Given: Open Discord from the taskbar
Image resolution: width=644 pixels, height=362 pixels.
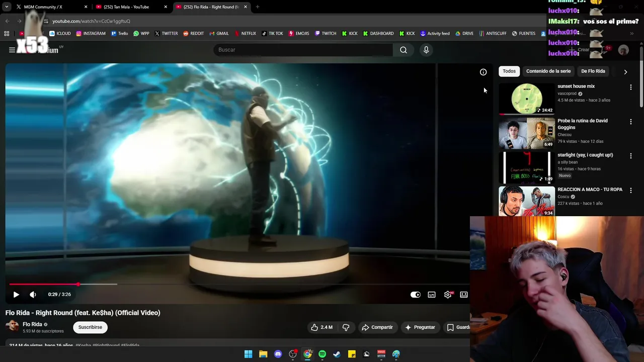Looking at the screenshot, I should pyautogui.click(x=278, y=354).
